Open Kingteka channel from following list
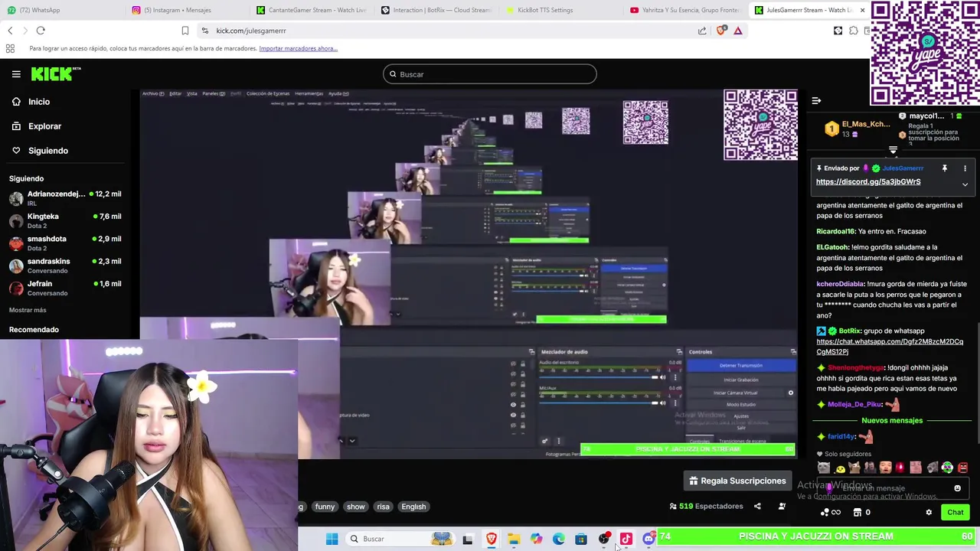 pyautogui.click(x=64, y=221)
